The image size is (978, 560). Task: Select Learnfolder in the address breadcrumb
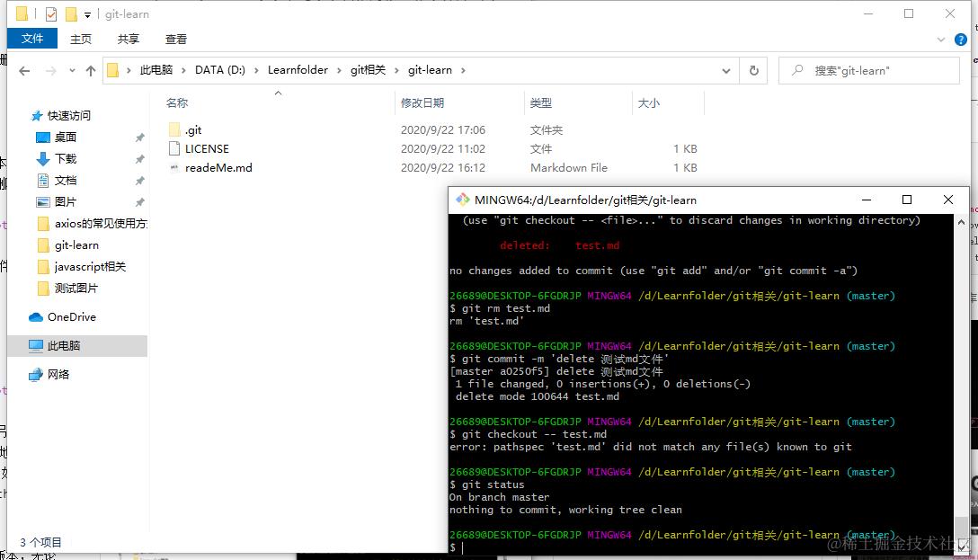298,70
